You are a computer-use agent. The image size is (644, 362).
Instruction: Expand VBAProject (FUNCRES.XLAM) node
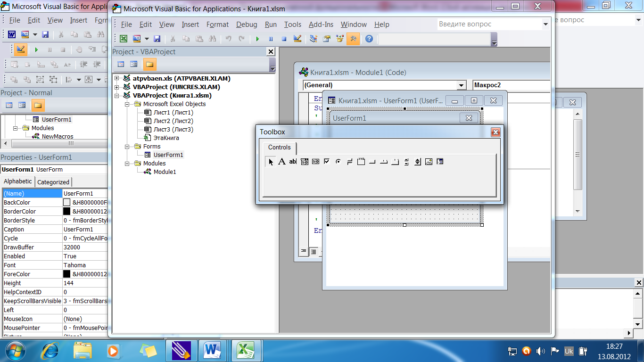point(117,87)
